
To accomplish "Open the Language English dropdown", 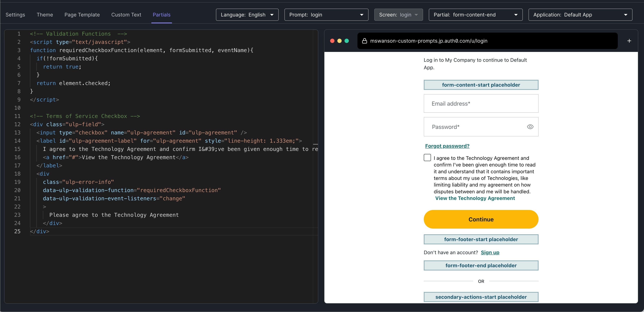I will 247,15.
